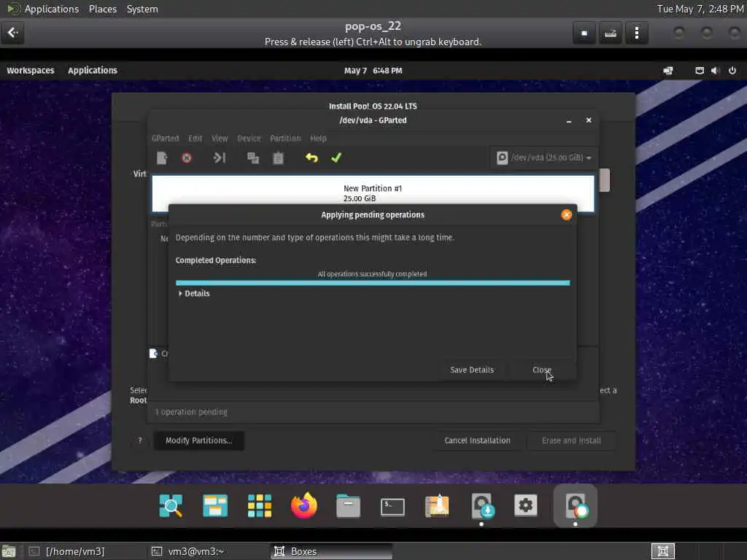Click the Boxes stop/fullscreen square button
747x560 pixels.
pos(584,33)
